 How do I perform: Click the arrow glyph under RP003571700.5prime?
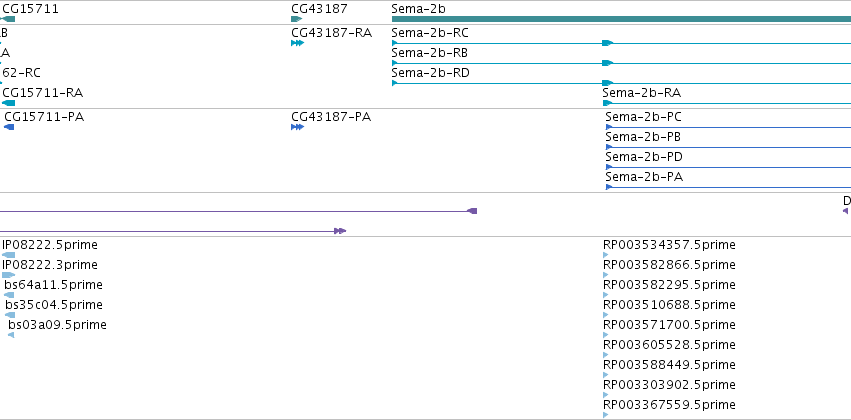click(x=606, y=335)
